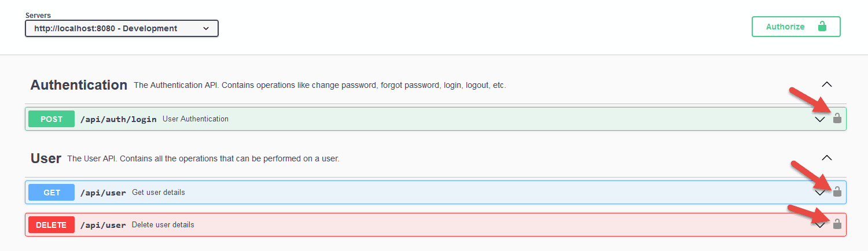Click the green Authorize button

tap(796, 27)
